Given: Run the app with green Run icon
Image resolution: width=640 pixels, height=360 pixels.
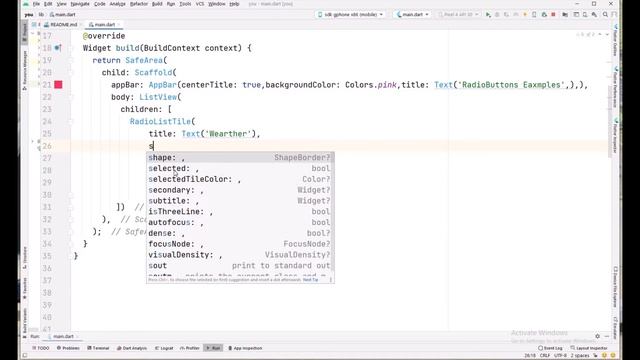Looking at the screenshot, I should [x=488, y=15].
